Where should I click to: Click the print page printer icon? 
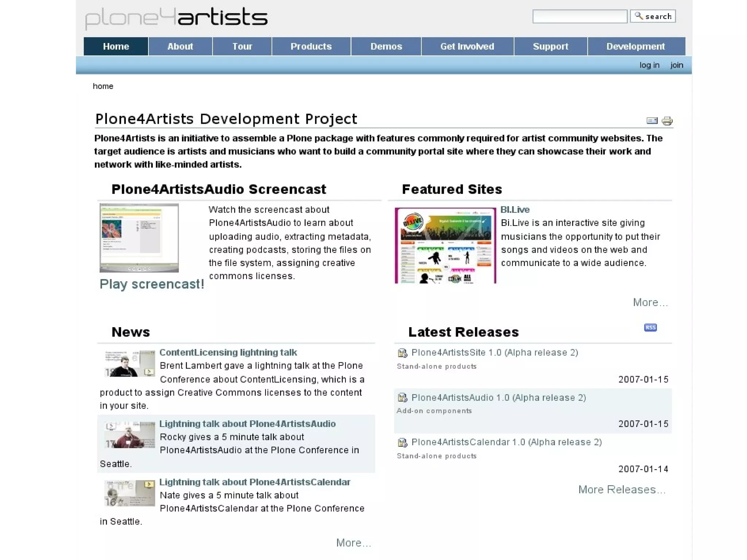click(667, 121)
